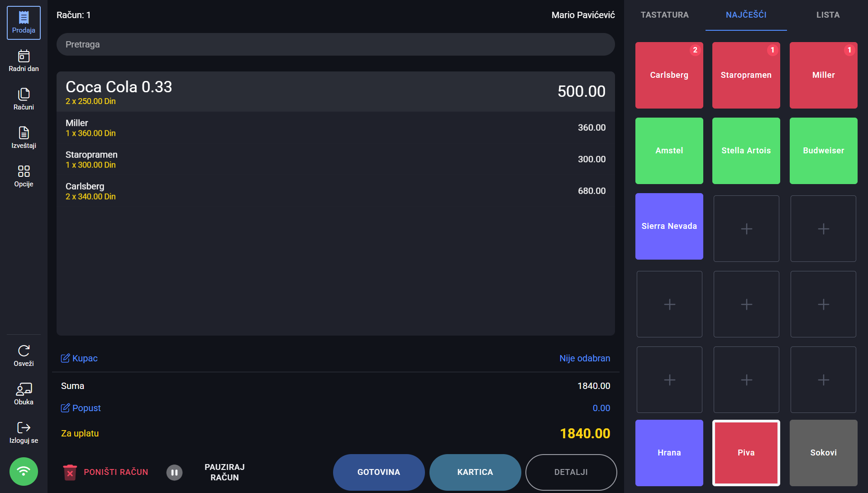The height and width of the screenshot is (493, 868).
Task: Click the green Wi-Fi status icon
Action: 24,471
